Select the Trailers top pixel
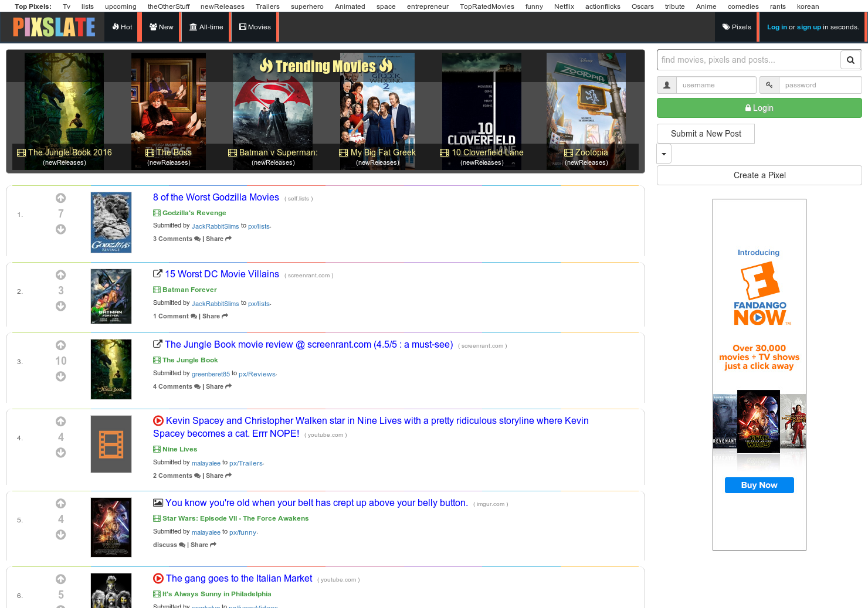 267,6
